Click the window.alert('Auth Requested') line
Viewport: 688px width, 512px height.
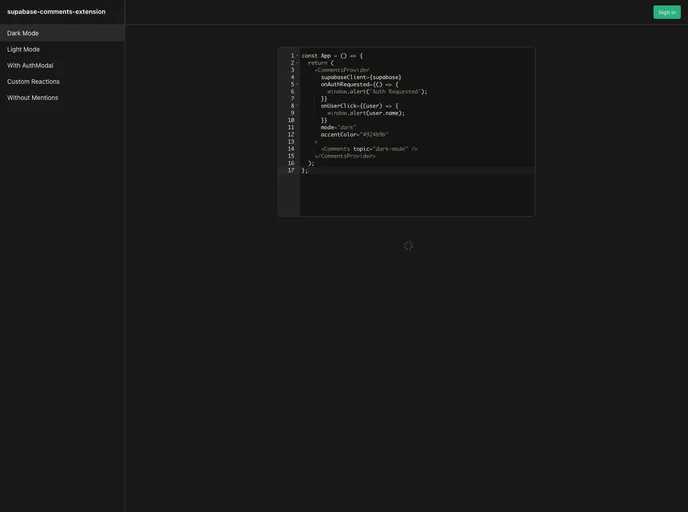[377, 92]
